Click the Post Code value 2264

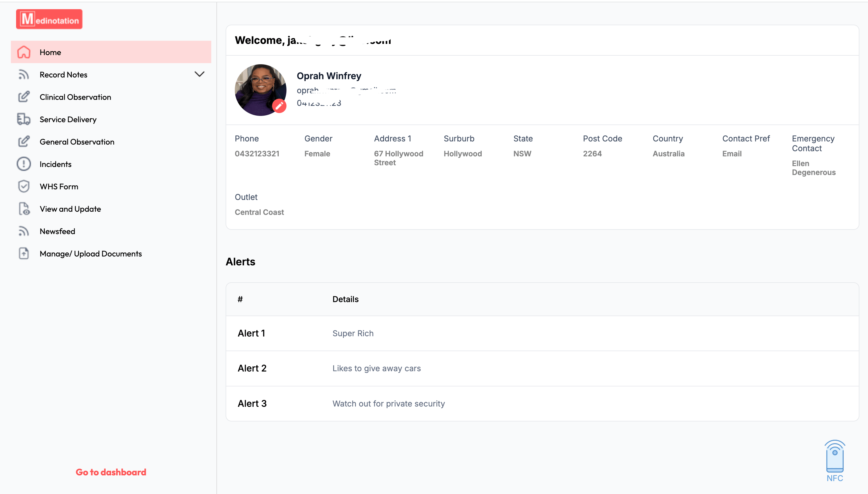[x=592, y=154]
